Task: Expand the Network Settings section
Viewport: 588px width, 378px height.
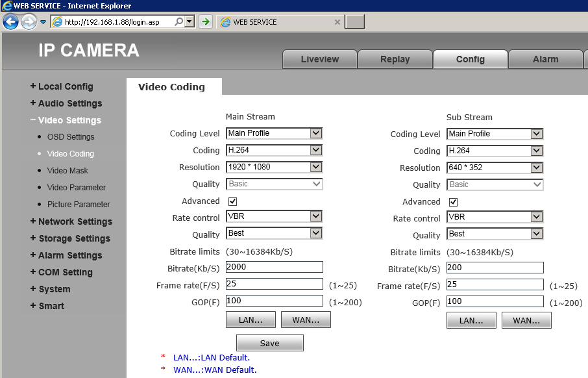Action: click(71, 221)
